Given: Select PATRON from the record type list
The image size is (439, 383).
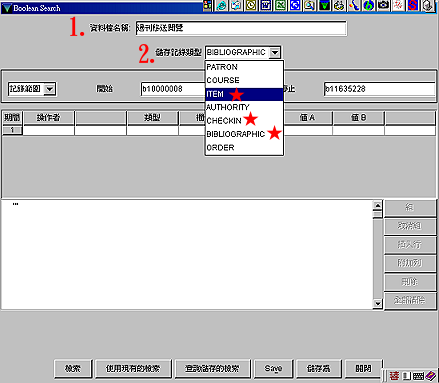Looking at the screenshot, I should (x=244, y=67).
